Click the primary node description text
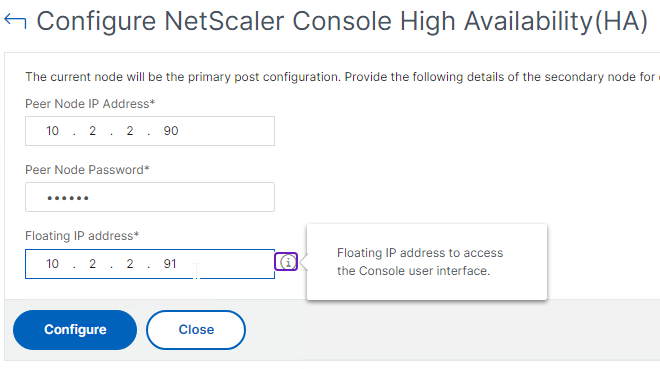Image resolution: width=660 pixels, height=369 pixels. [x=342, y=77]
